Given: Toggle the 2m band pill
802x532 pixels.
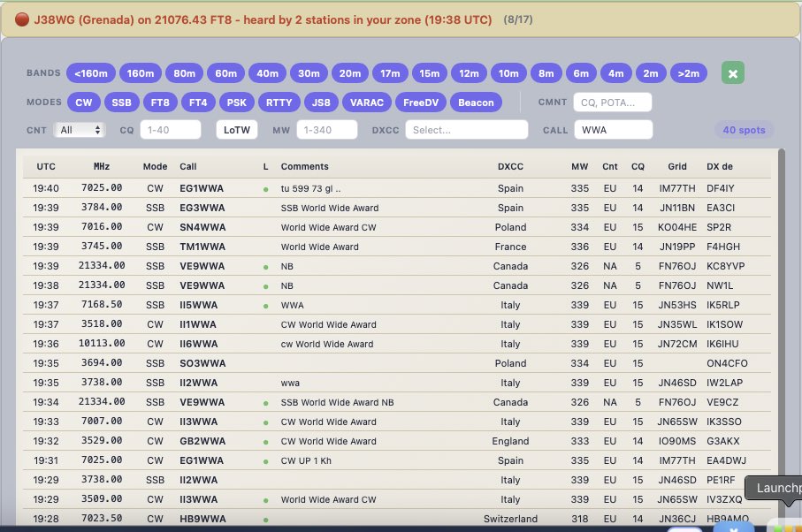Looking at the screenshot, I should point(651,73).
